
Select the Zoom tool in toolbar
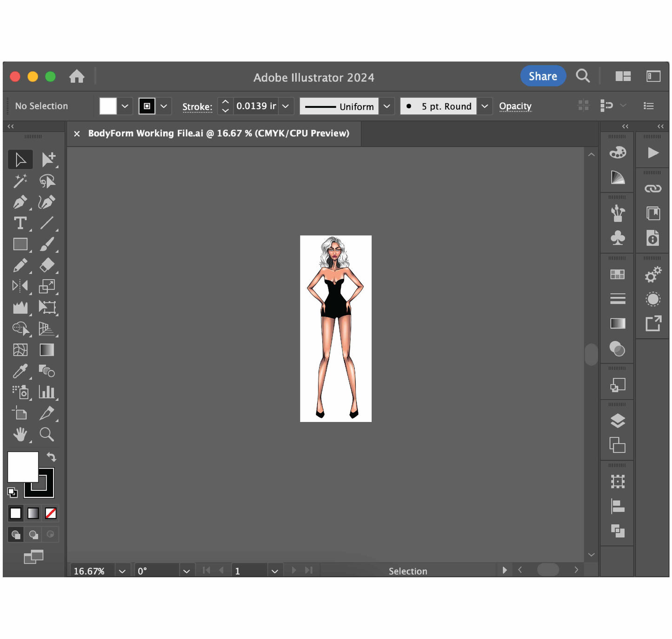tap(47, 435)
